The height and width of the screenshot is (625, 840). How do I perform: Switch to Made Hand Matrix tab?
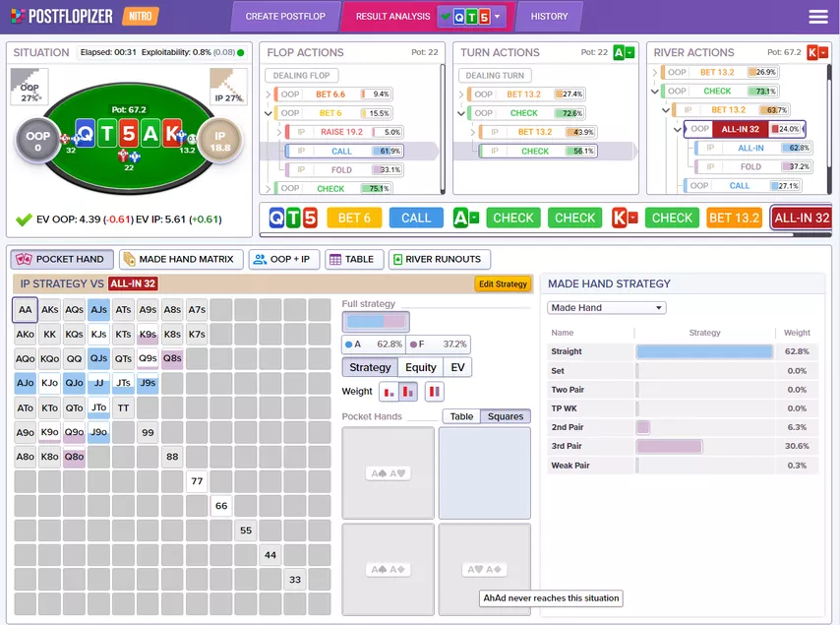coord(178,259)
